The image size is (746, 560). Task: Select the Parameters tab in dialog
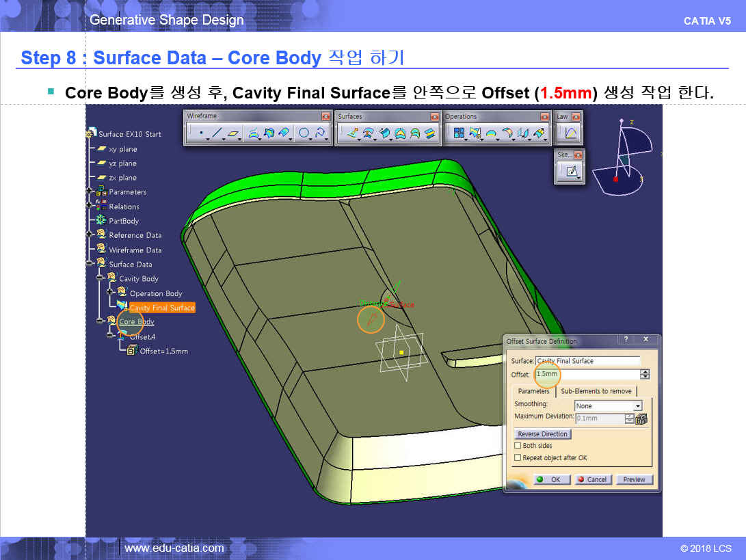533,391
